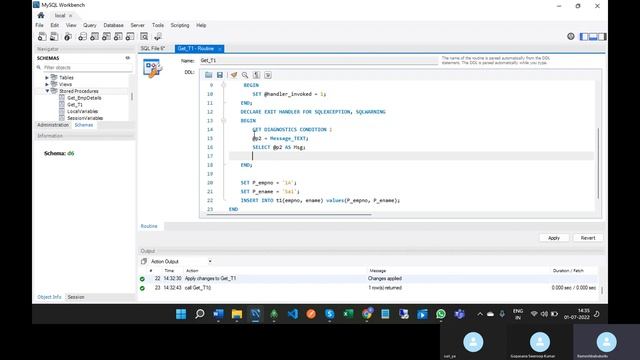Click the Apply button
640x360 pixels.
click(x=554, y=238)
